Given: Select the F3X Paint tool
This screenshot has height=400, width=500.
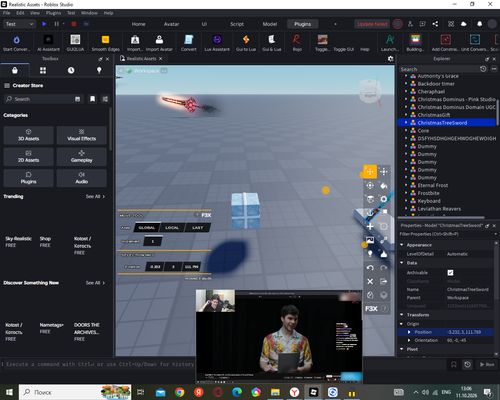Looking at the screenshot, I should (x=384, y=186).
